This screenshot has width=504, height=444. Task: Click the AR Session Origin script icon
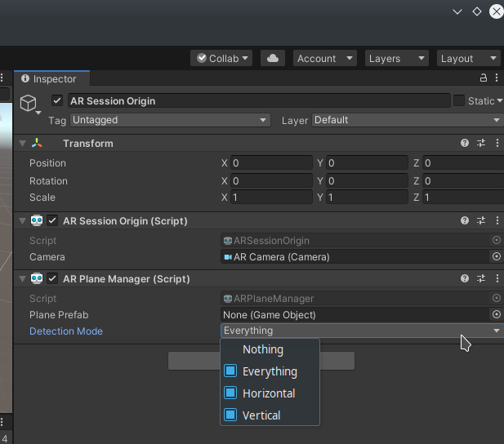pos(37,220)
